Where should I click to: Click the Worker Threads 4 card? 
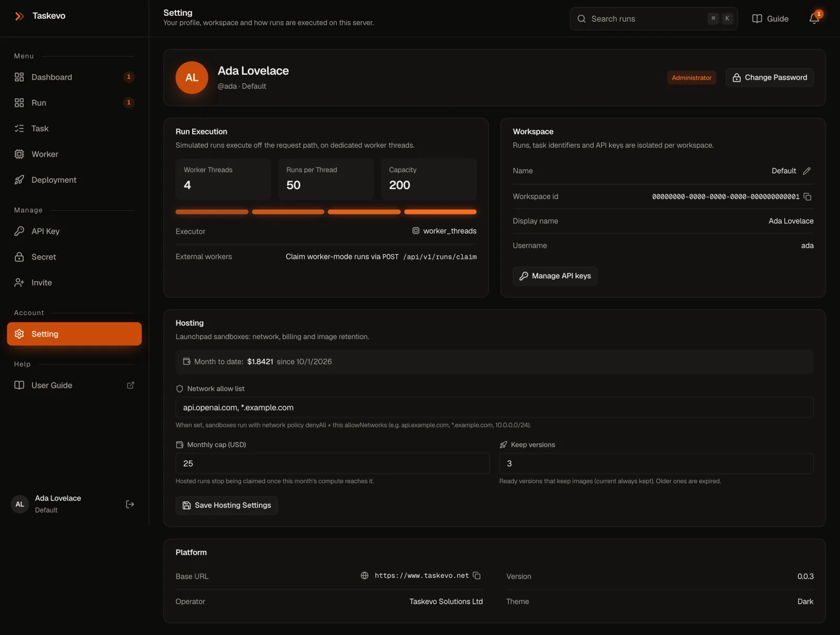pos(223,179)
